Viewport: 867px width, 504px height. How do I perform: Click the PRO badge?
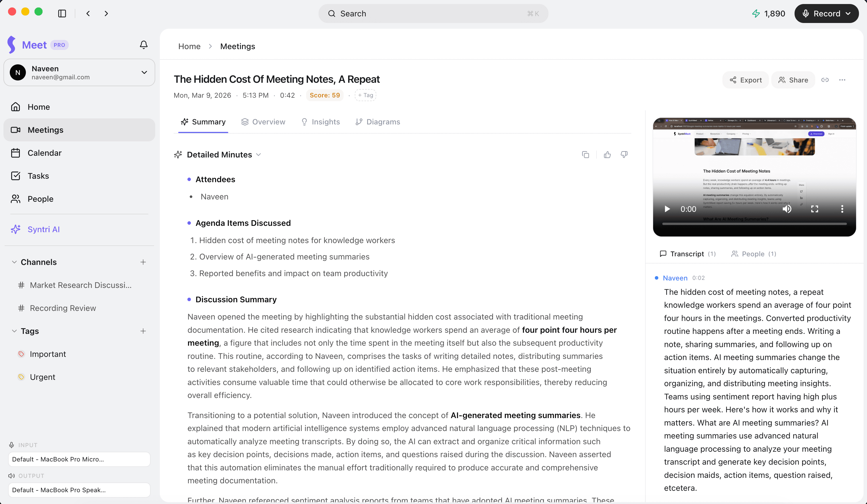coord(59,45)
